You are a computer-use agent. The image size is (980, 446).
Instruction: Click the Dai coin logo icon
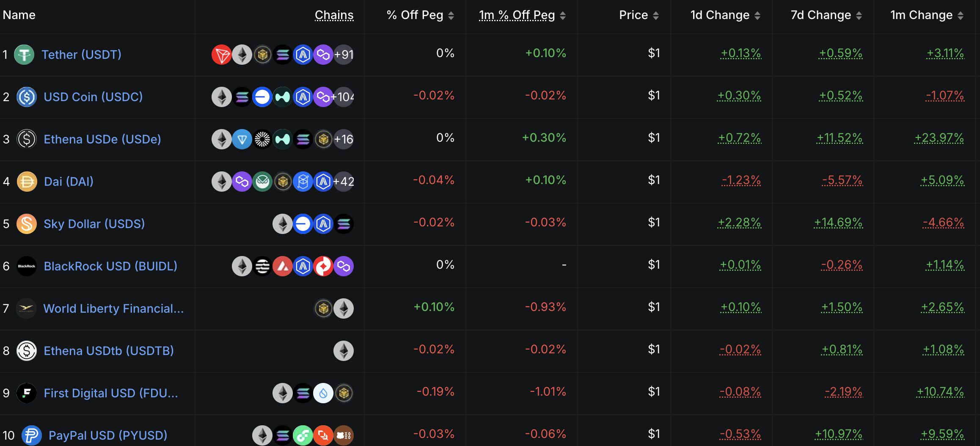point(27,182)
